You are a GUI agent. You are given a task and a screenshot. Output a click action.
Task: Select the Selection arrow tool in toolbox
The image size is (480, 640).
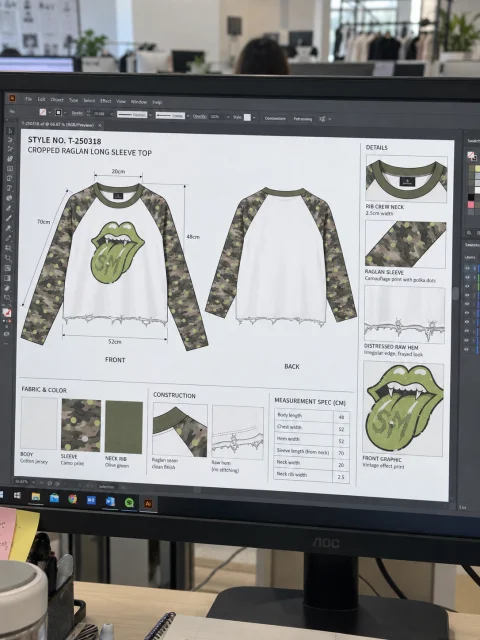[10, 131]
